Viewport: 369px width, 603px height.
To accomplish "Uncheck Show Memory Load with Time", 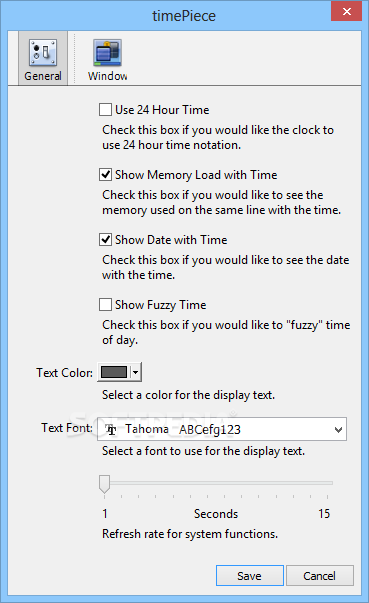I will [105, 175].
